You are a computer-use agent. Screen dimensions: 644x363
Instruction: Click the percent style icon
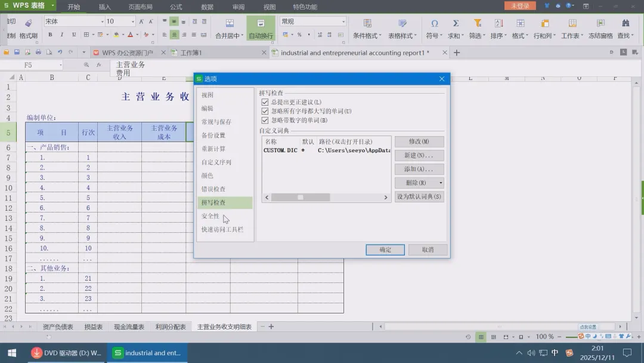299,35
